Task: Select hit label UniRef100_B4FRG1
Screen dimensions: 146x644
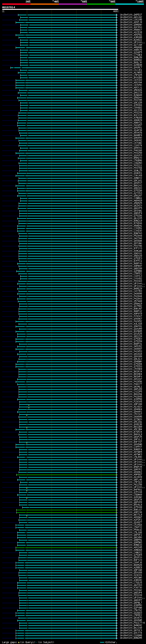Action: pyautogui.click(x=131, y=490)
